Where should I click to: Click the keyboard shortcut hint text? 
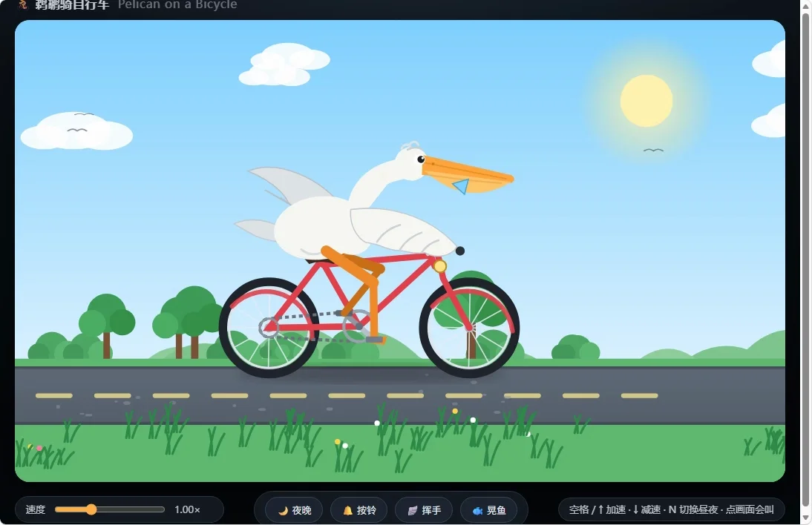(x=671, y=509)
